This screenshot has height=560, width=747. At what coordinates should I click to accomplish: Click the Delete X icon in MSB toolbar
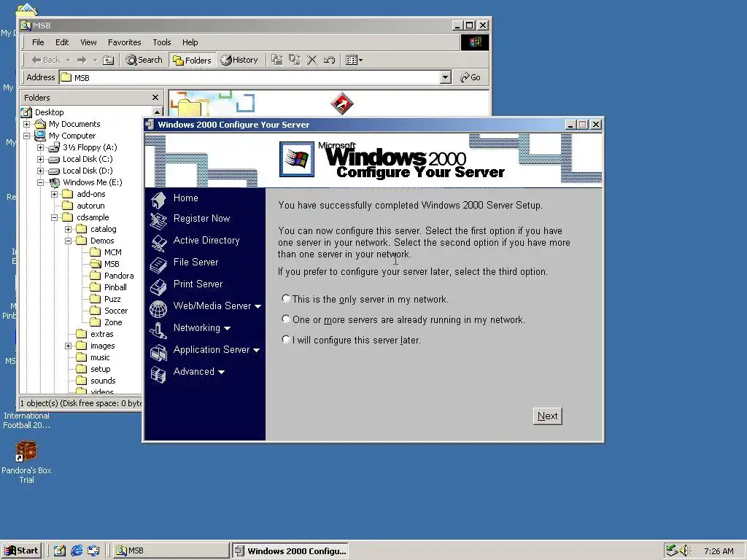[x=312, y=60]
